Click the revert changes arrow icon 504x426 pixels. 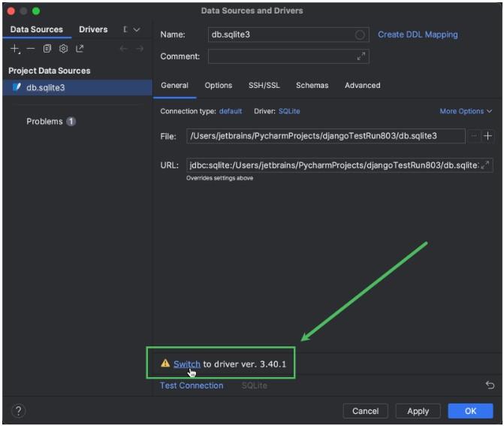(x=490, y=385)
